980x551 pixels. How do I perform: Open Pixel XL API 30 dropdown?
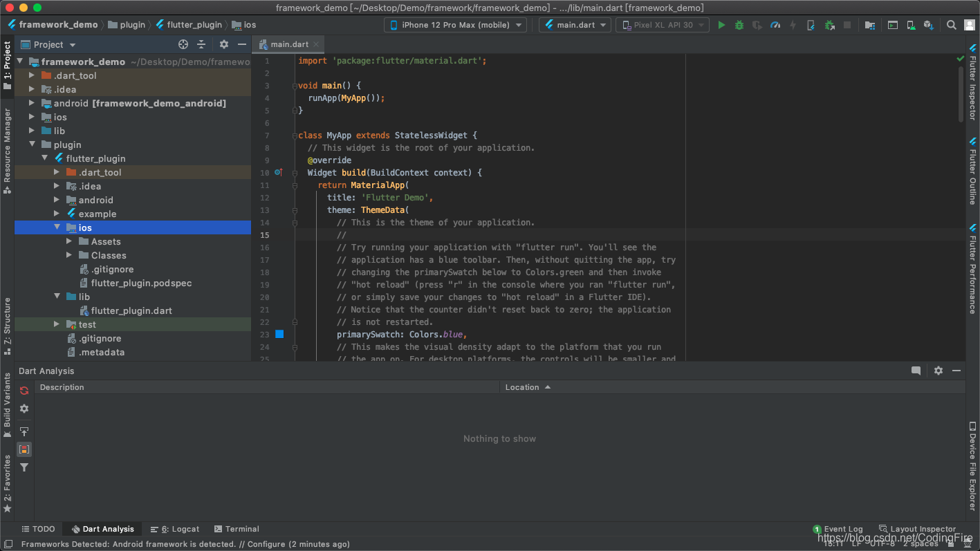[x=662, y=25]
